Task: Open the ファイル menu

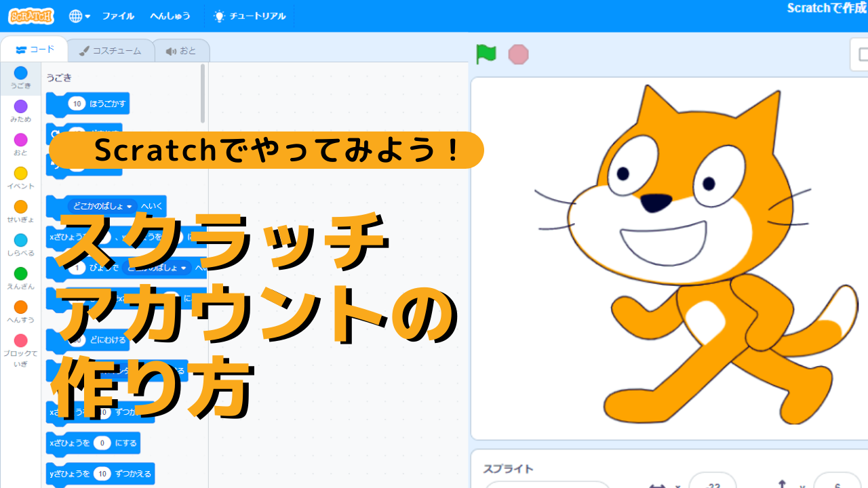Action: click(x=118, y=16)
